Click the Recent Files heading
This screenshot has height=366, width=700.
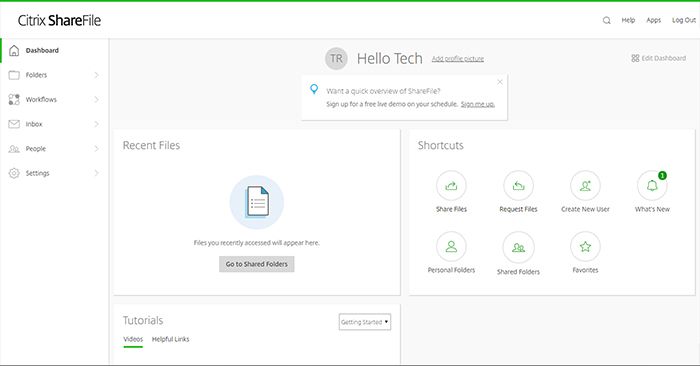[x=151, y=146]
